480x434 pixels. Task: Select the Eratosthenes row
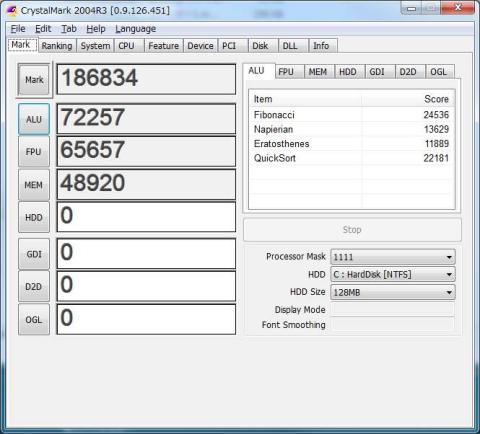pyautogui.click(x=352, y=144)
